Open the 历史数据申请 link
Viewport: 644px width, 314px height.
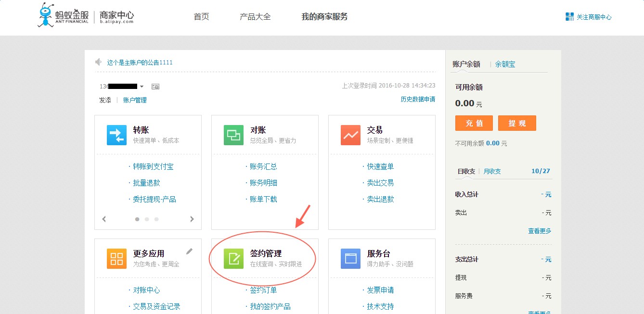click(x=418, y=100)
